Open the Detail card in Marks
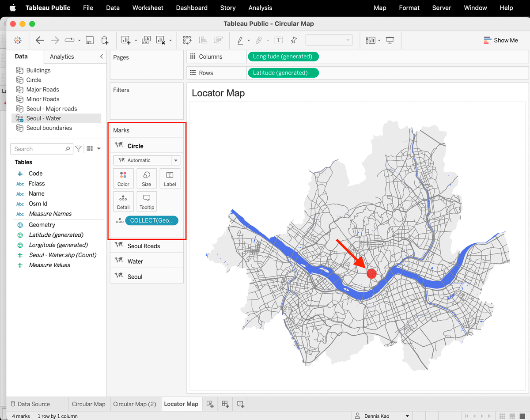This screenshot has height=420, width=530. (123, 201)
